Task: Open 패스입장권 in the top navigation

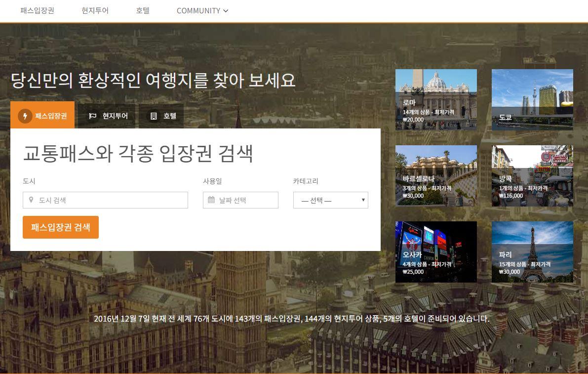Action: coord(37,10)
